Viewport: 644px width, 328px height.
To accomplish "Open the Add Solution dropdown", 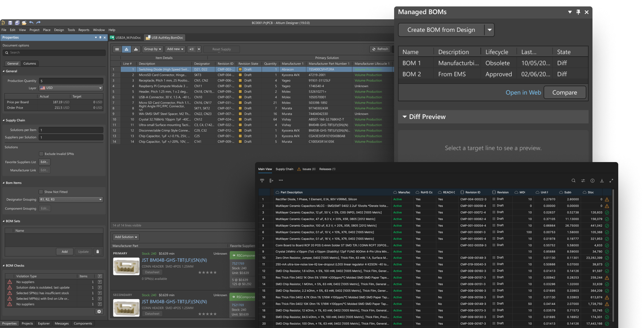I will click(126, 237).
